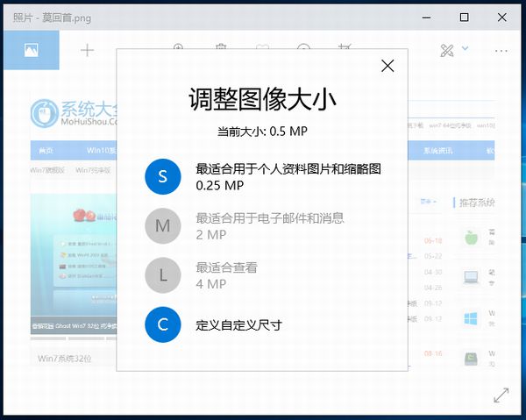Minimize the Photos window
Screen dimensions: 526x420
click(425, 17)
